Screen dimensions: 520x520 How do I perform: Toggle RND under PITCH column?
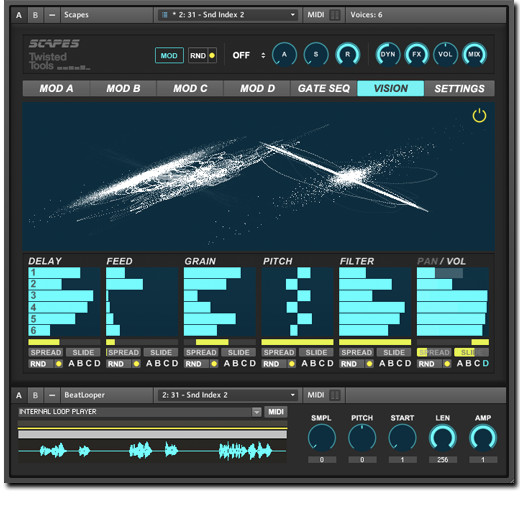click(278, 364)
